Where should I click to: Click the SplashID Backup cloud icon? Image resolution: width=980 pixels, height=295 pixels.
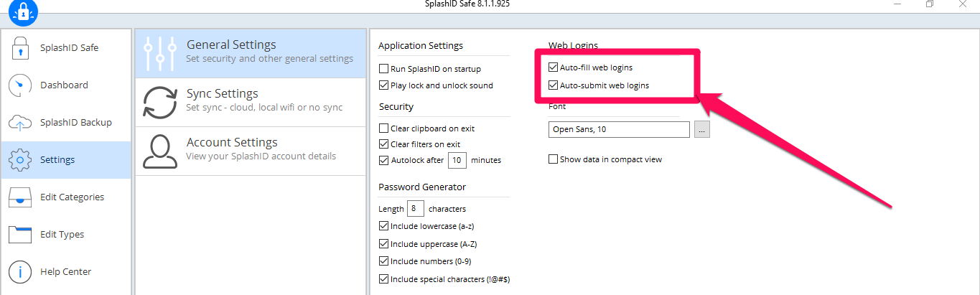pos(20,123)
